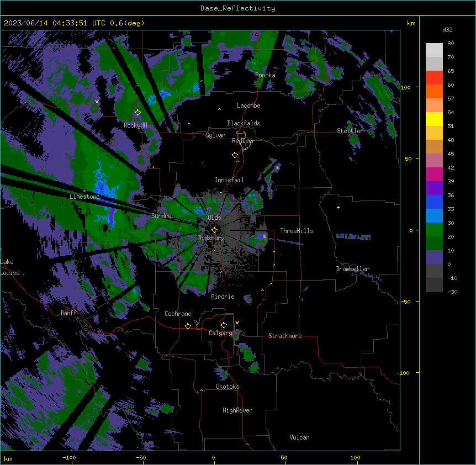Click the Sylvan label
The image size is (476, 465).
(x=215, y=135)
